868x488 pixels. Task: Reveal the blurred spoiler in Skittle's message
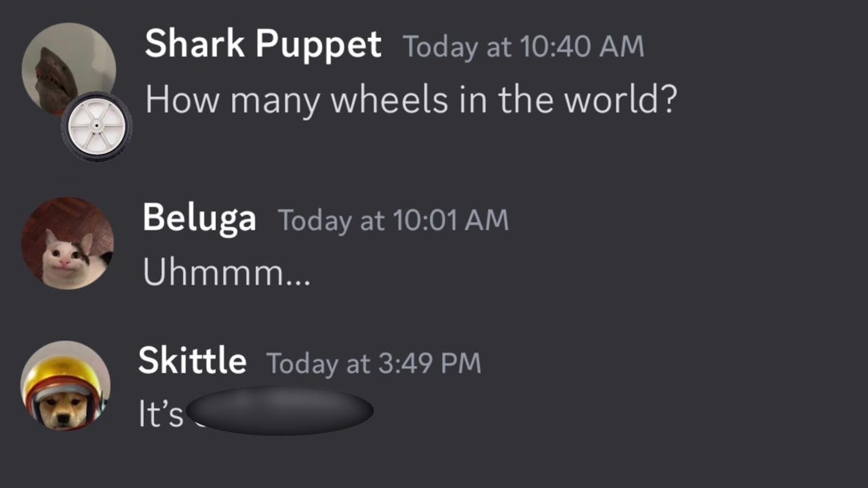coord(279,411)
